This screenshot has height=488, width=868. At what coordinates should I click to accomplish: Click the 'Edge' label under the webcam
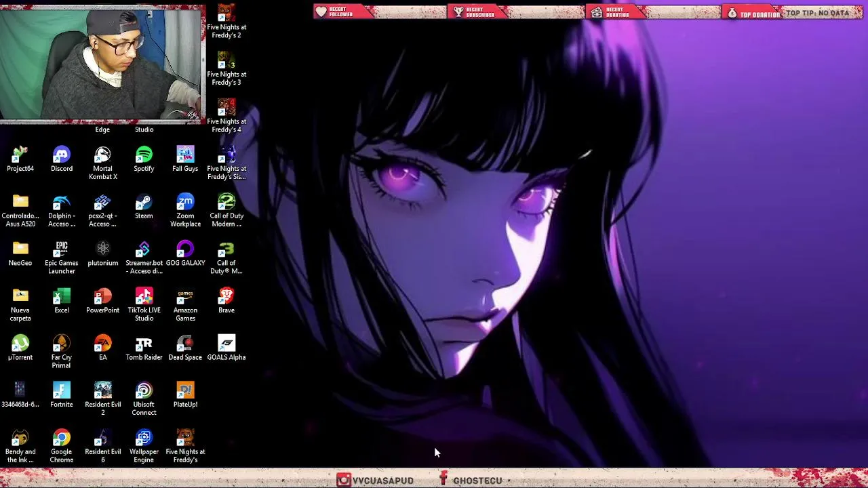[x=102, y=129]
